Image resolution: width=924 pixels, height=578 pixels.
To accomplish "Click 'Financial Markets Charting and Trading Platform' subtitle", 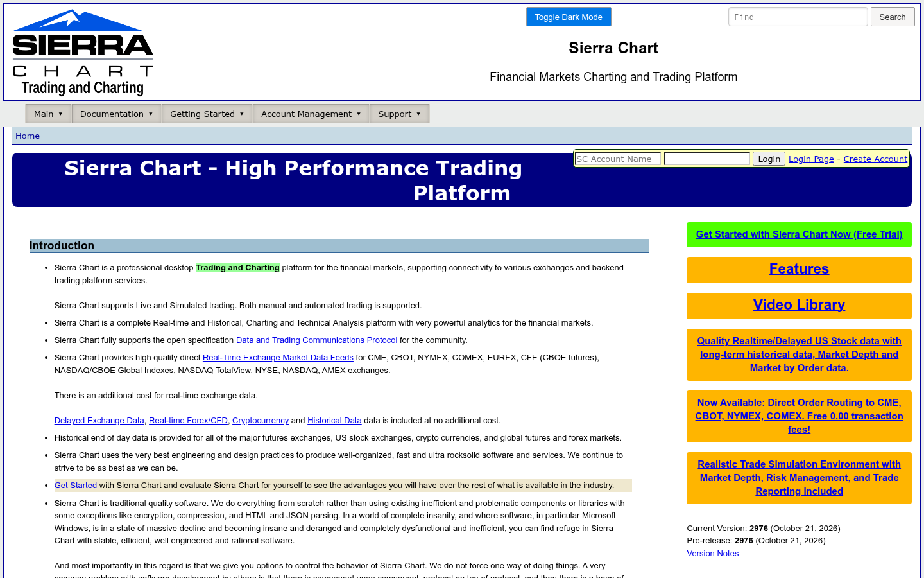I will coord(613,77).
